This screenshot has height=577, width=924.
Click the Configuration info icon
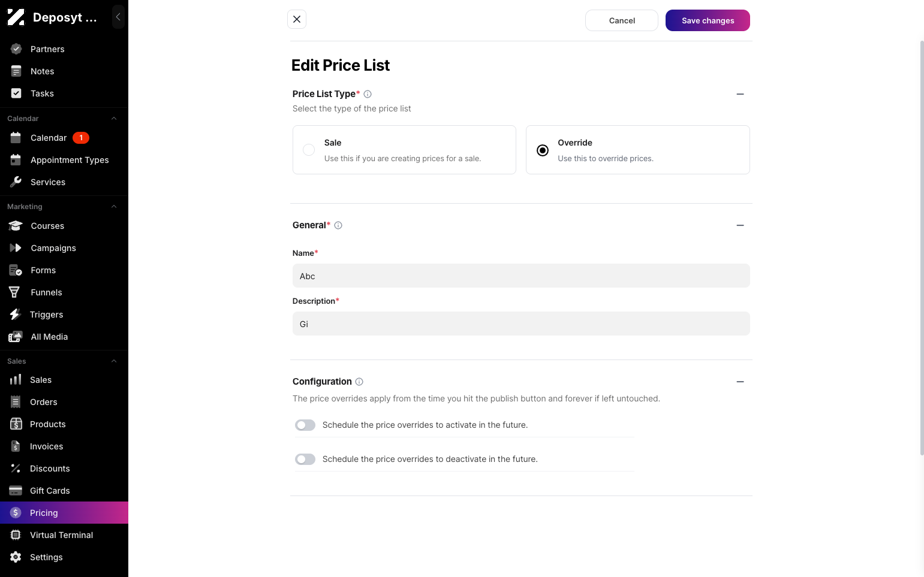[359, 382]
